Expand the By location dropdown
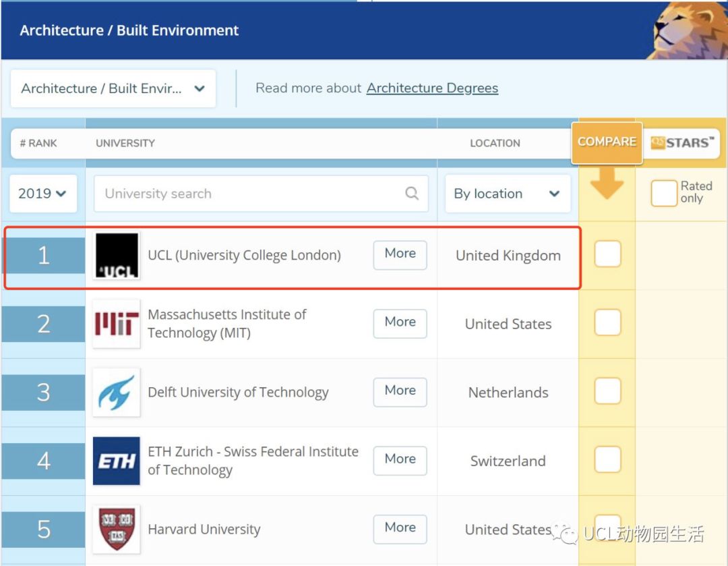728x566 pixels. tap(508, 194)
